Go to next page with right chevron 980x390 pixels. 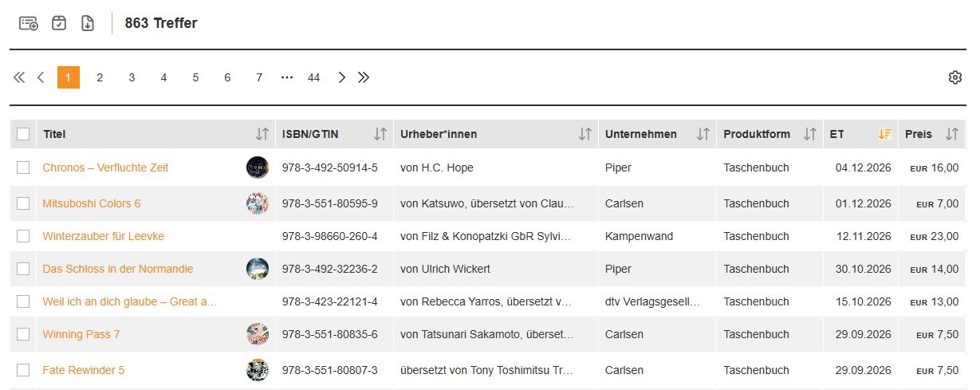pos(342,77)
